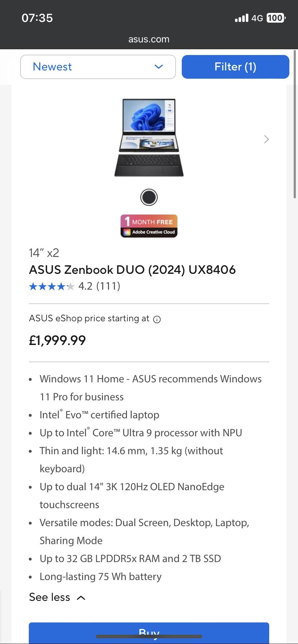Screen dimensions: 298x644
Task: Open ASUS Zenbook DUO (2024) UX8406 title
Action: [132, 270]
